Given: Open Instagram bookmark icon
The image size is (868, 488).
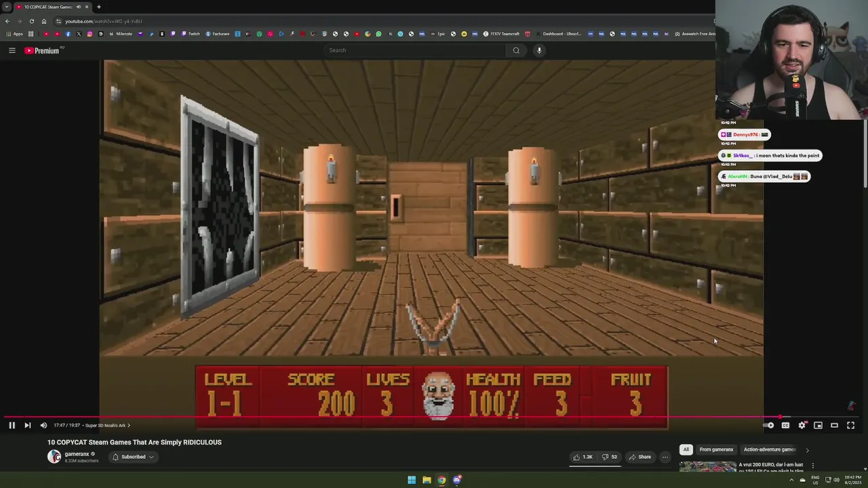Looking at the screenshot, I should 90,34.
